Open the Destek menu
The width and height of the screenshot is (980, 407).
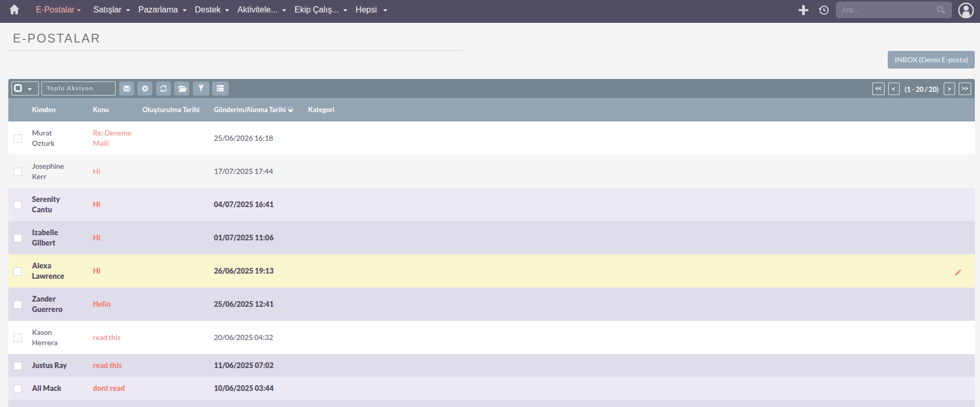pos(212,10)
